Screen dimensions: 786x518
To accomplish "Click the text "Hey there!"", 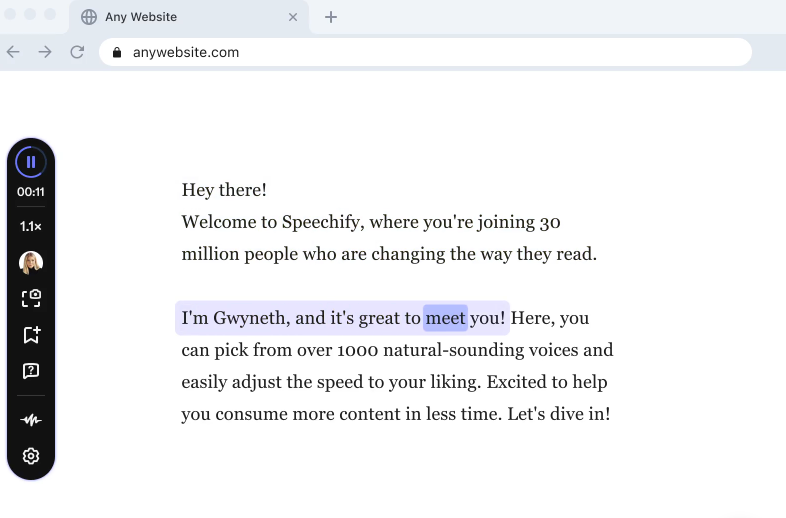I will [224, 190].
